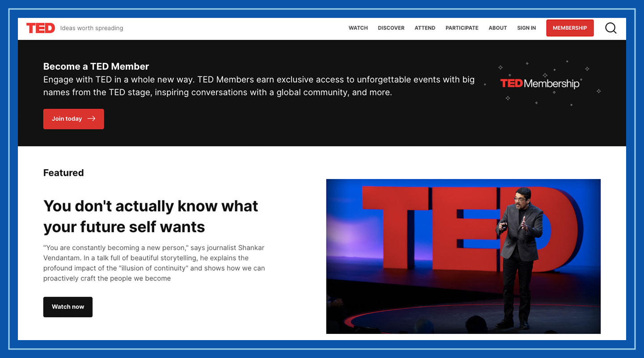Screen dimensions: 644x358
Task: Click SIGN IN
Action: [526, 28]
